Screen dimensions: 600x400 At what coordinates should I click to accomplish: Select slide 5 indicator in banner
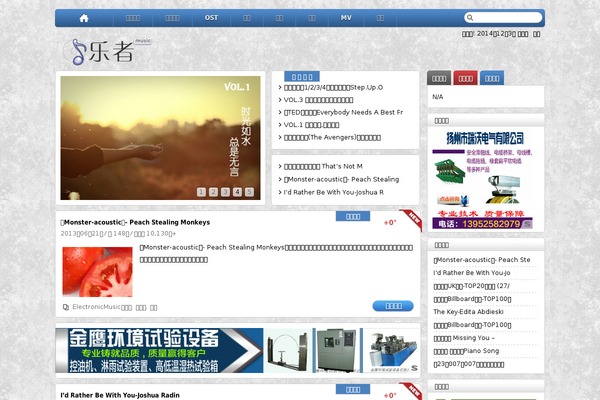pos(249,192)
